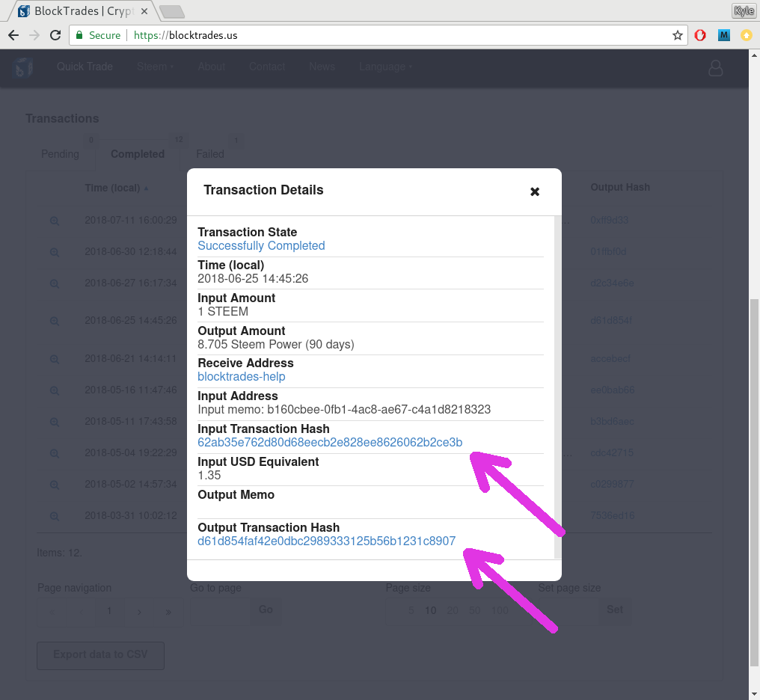760x700 pixels.
Task: Open the Input Transaction Hash link
Action: pos(330,442)
